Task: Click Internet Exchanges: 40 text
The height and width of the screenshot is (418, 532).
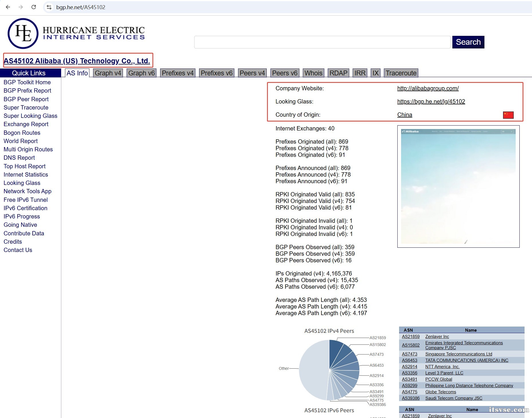Action: pos(305,128)
